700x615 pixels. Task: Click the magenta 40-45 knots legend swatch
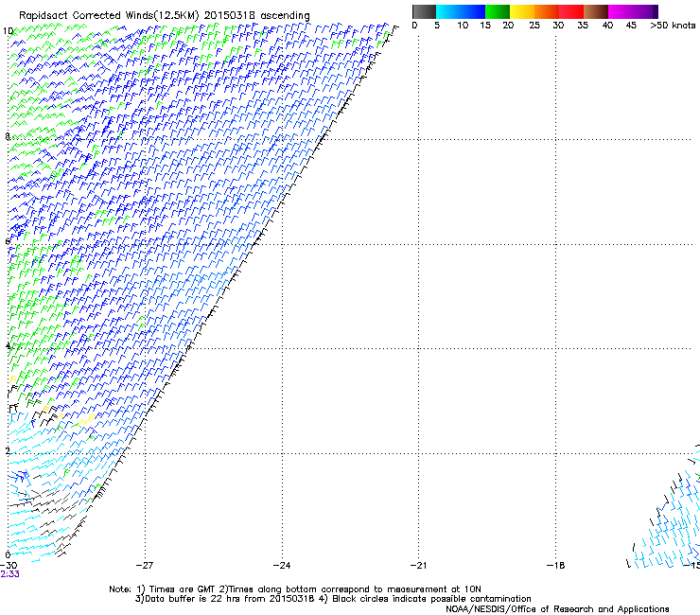(x=621, y=11)
